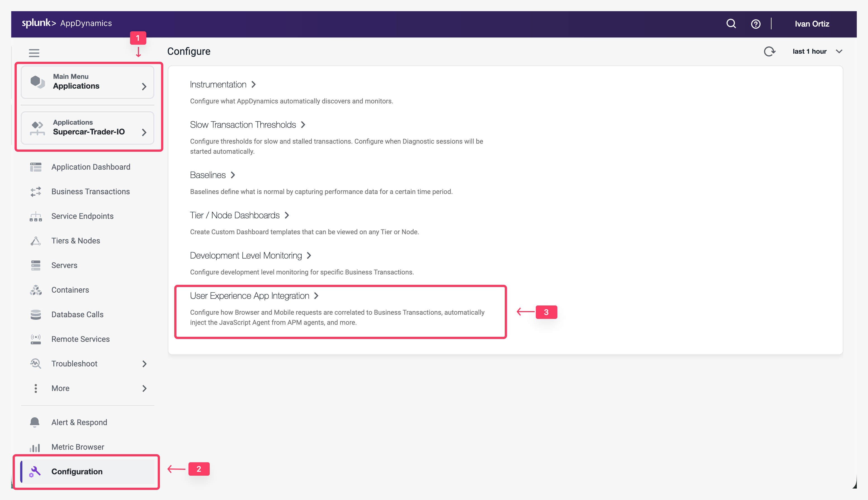Image resolution: width=868 pixels, height=500 pixels.
Task: Click the search magnifier icon
Action: [731, 24]
